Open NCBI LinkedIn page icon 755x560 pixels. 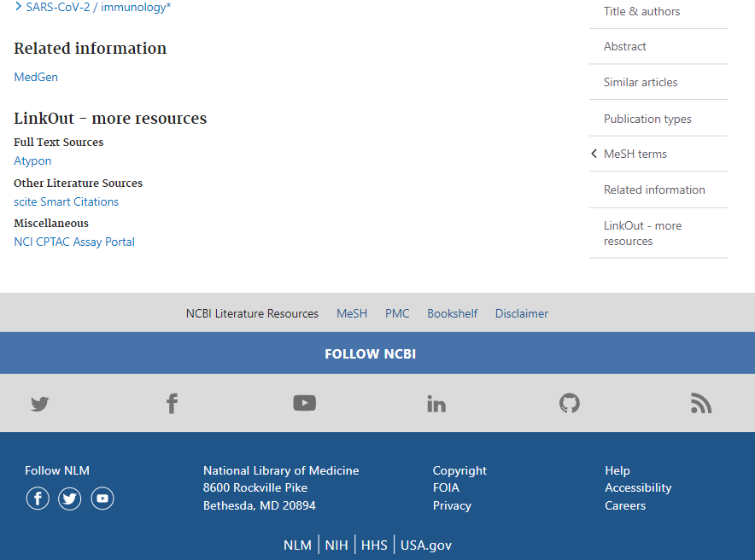(436, 404)
